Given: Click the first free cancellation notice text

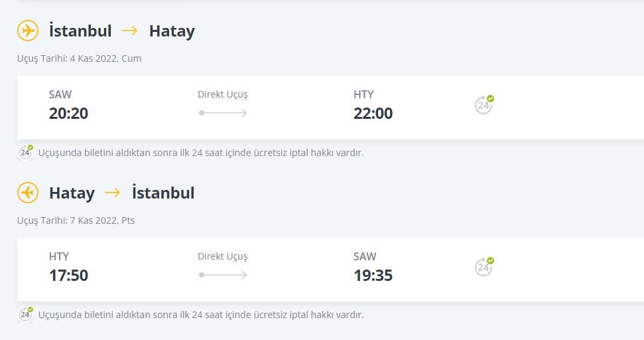Looking at the screenshot, I should 201,153.
